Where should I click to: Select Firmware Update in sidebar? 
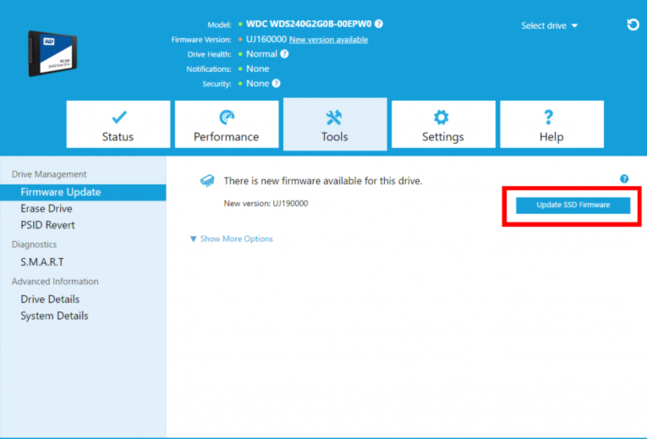[83, 192]
